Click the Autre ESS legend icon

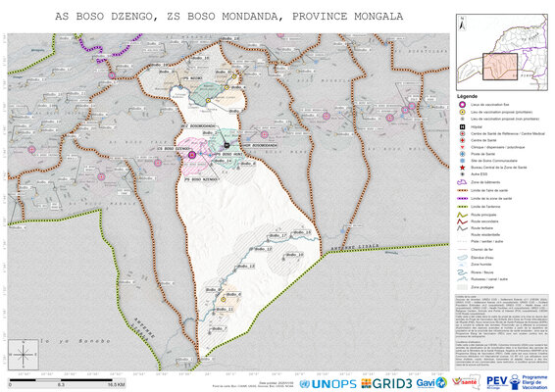click(462, 174)
